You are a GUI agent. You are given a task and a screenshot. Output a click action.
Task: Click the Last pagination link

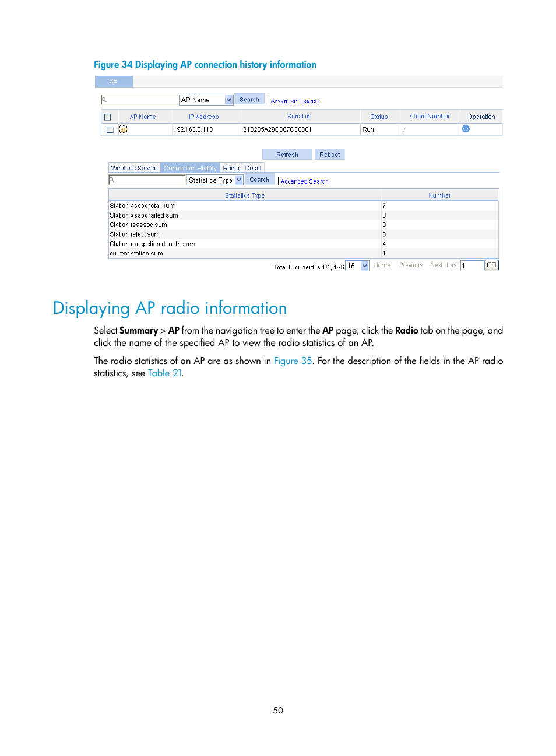point(452,265)
